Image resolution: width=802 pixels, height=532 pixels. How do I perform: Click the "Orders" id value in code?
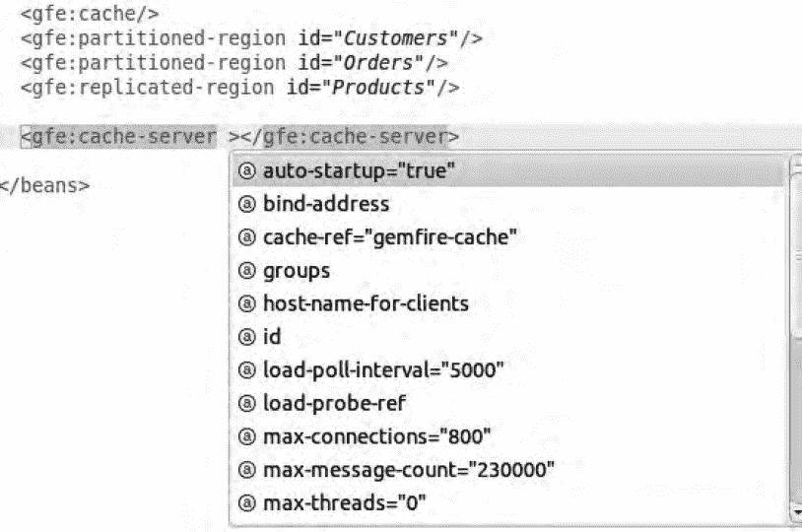(392, 63)
